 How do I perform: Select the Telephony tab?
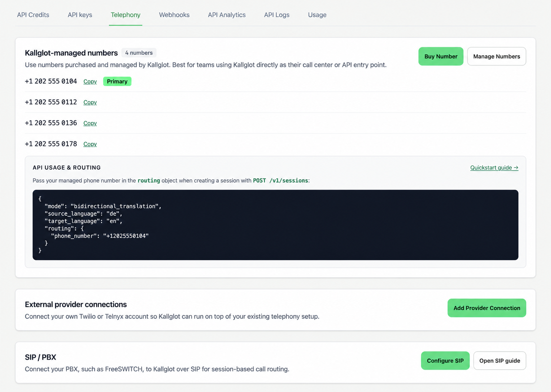(126, 15)
